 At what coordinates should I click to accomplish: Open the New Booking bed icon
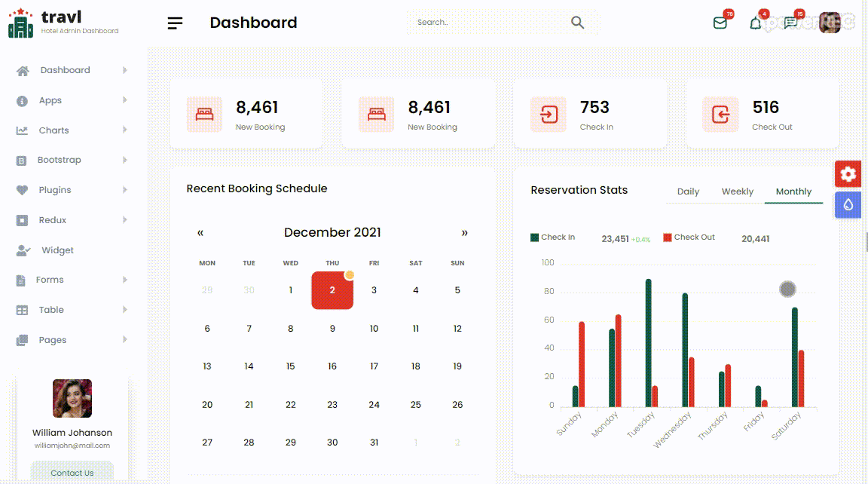click(203, 114)
